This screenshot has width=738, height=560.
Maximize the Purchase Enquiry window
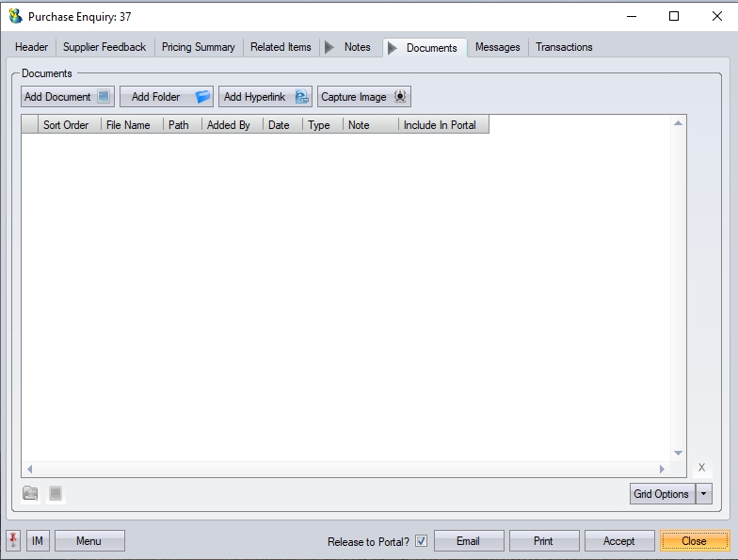pyautogui.click(x=674, y=17)
